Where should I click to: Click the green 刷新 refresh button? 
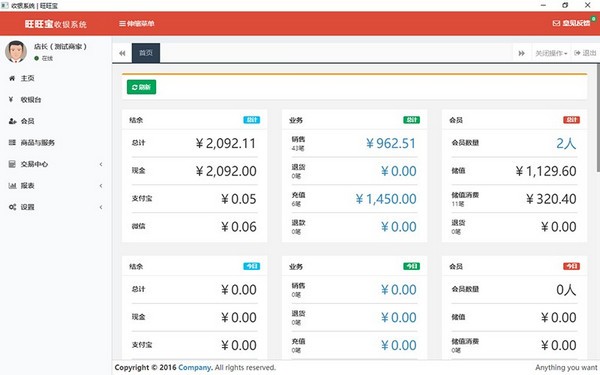[x=142, y=87]
